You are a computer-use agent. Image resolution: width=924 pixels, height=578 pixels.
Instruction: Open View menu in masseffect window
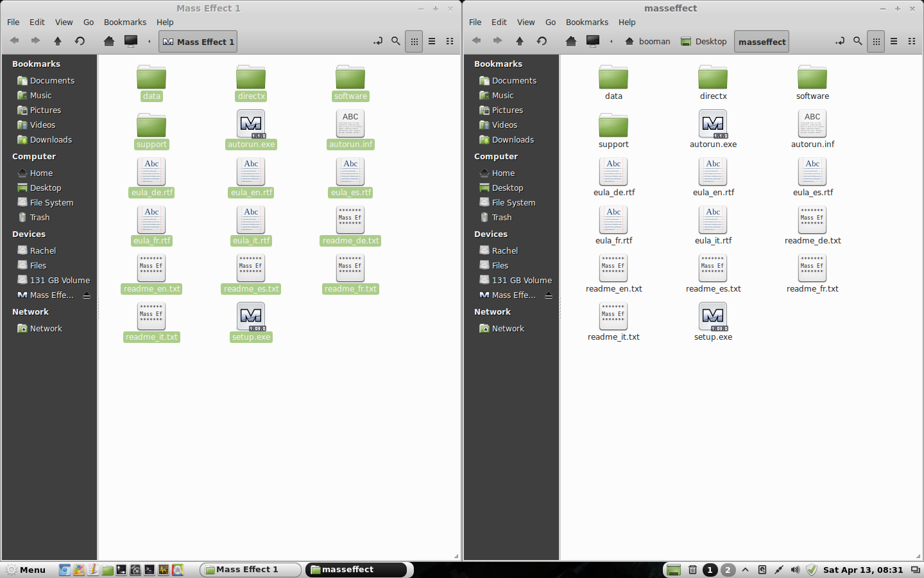coord(526,22)
